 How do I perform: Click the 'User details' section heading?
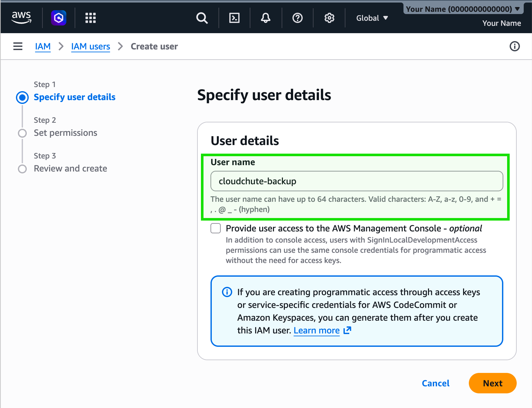tap(245, 141)
